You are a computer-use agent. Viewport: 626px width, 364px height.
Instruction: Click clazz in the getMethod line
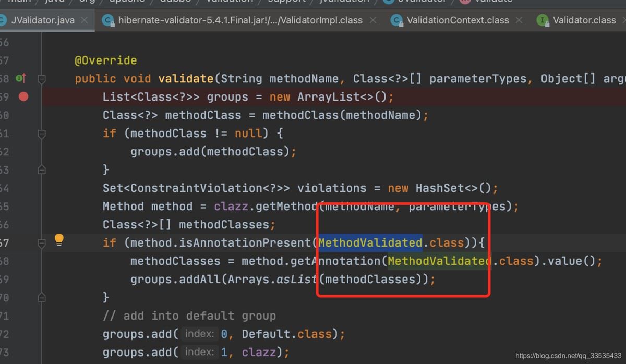231,206
